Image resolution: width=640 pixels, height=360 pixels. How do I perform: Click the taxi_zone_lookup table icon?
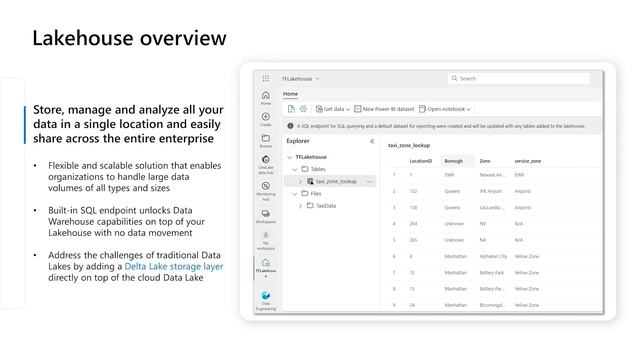pyautogui.click(x=310, y=181)
